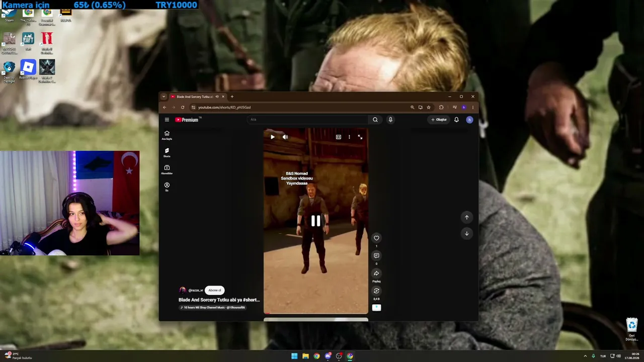Viewport: 644px width, 362px height.
Task: Remix this Short
Action: point(376,291)
